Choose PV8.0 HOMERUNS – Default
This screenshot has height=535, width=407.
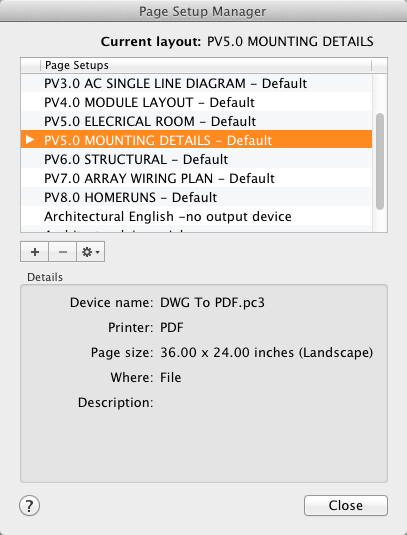[197, 197]
